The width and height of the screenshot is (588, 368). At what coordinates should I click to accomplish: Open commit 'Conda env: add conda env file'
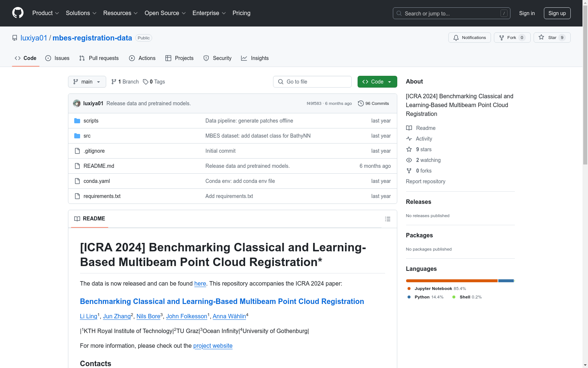[x=240, y=181]
